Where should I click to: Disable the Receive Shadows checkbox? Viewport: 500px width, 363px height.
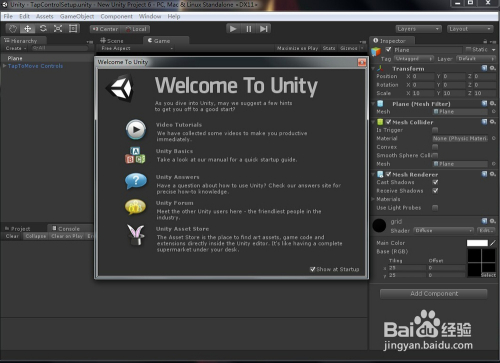point(435,191)
